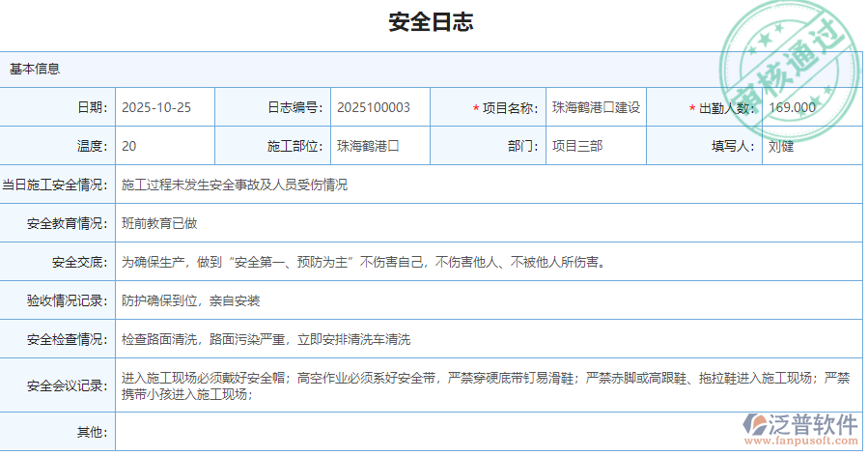The width and height of the screenshot is (868, 456).
Task: Click the 验收情况记录 text 防护确保到位，亲自安装
Action: [x=190, y=300]
